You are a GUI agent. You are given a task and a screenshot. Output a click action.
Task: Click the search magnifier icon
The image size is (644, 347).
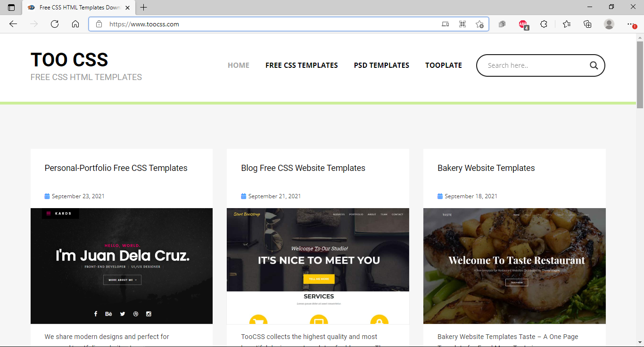594,65
